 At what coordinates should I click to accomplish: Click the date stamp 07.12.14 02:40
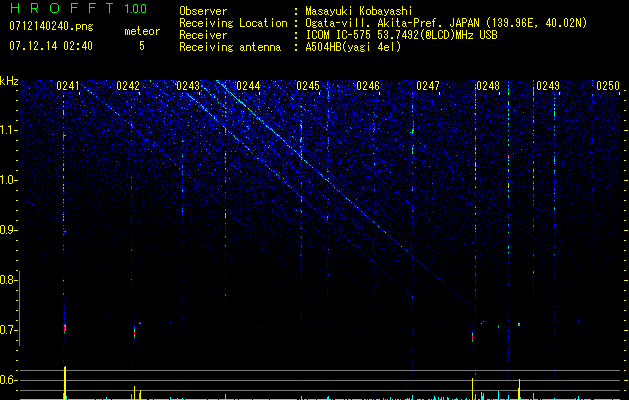[x=51, y=46]
